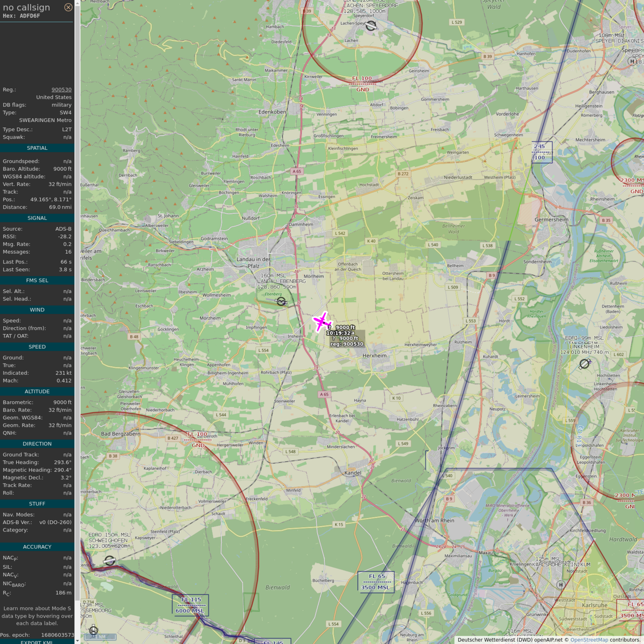Click the ACCURACY section header
The image size is (644, 644).
pyautogui.click(x=37, y=547)
